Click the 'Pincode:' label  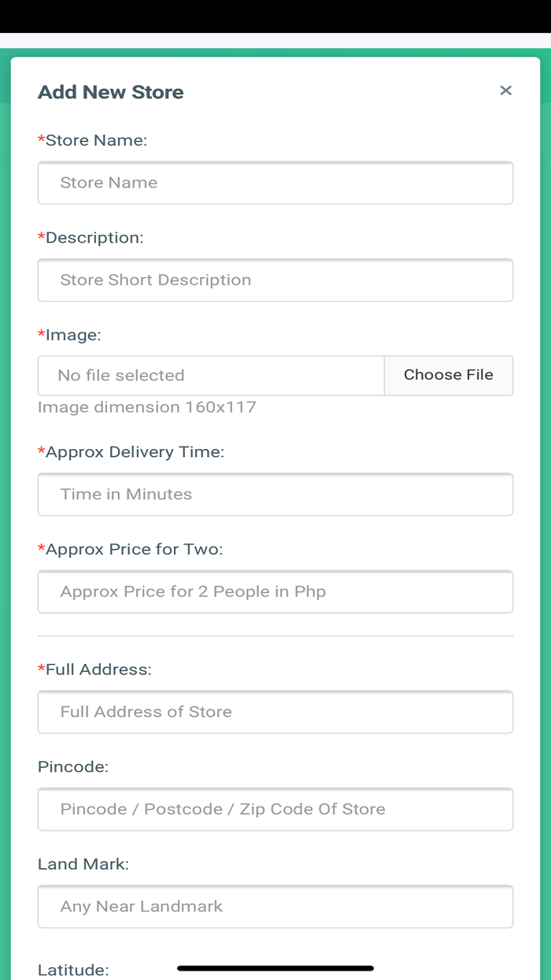tap(73, 767)
